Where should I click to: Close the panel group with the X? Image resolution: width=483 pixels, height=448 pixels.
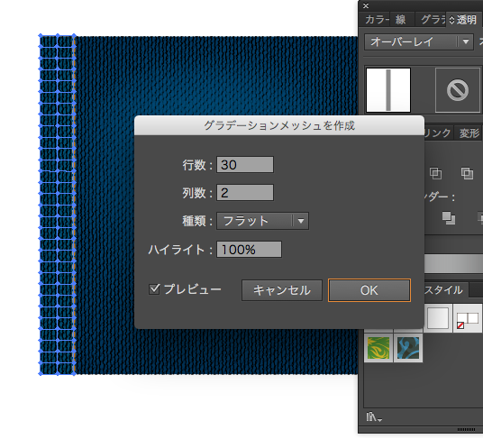366,5
